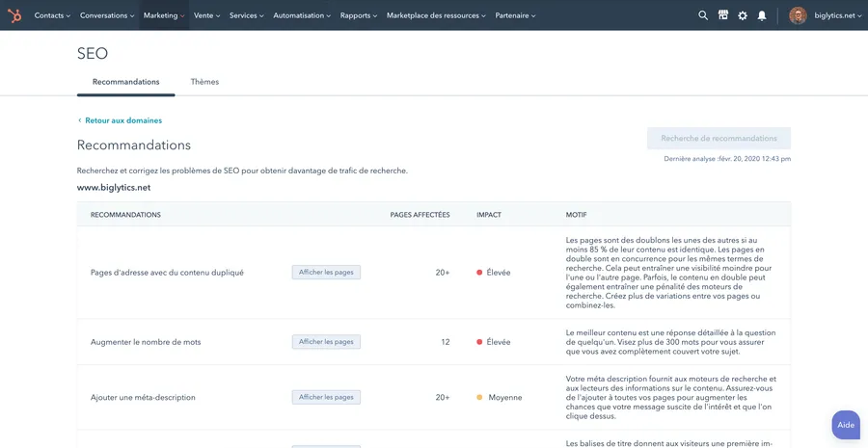Click the www.biglytics.net domain text
Image resolution: width=868 pixels, height=448 pixels.
(x=114, y=188)
